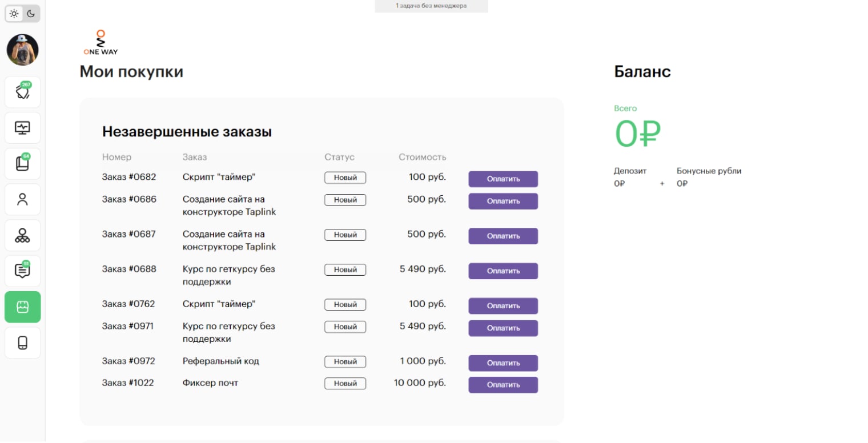The image size is (868, 443).
Task: Pay for the 10 000 руб. Фиксер почт order
Action: pyautogui.click(x=503, y=385)
